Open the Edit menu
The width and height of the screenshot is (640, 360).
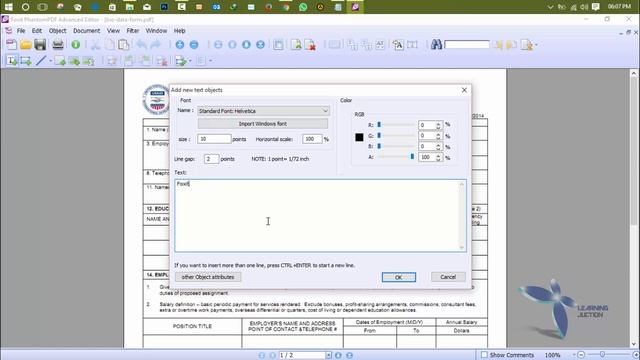[37, 31]
